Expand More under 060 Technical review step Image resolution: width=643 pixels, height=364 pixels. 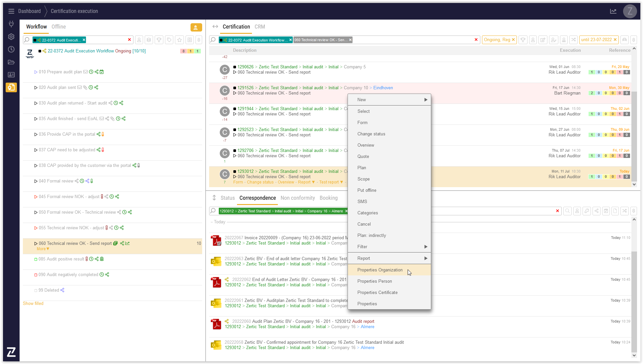coord(43,249)
